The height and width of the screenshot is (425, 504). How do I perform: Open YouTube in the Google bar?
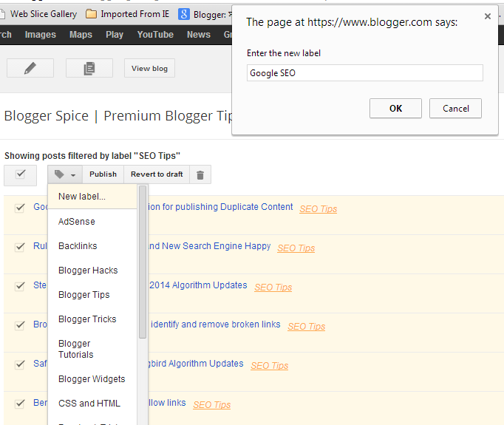tap(155, 35)
